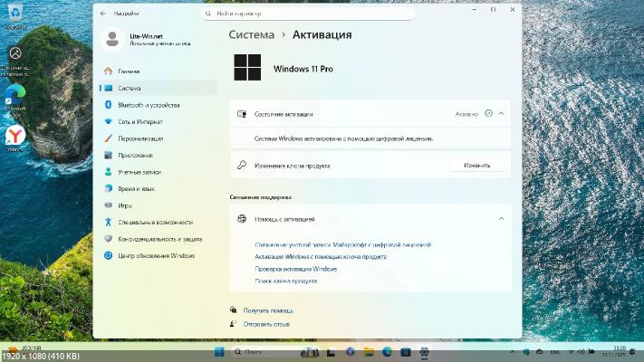The image size is (644, 362).
Task: Click the Специальные возможности accessibility icon
Action: 109,222
